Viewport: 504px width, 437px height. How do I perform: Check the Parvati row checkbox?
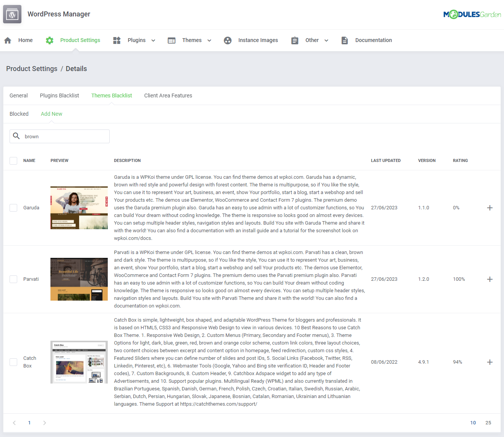tap(13, 279)
